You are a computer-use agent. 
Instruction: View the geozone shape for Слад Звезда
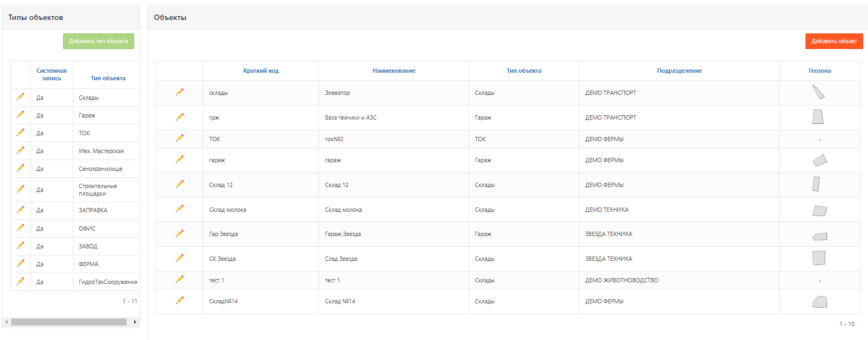[819, 258]
